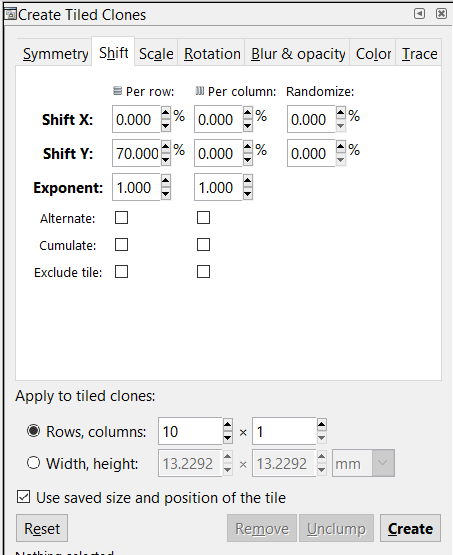Click the Exponent per column field
The height and width of the screenshot is (555, 453).
pyautogui.click(x=218, y=187)
